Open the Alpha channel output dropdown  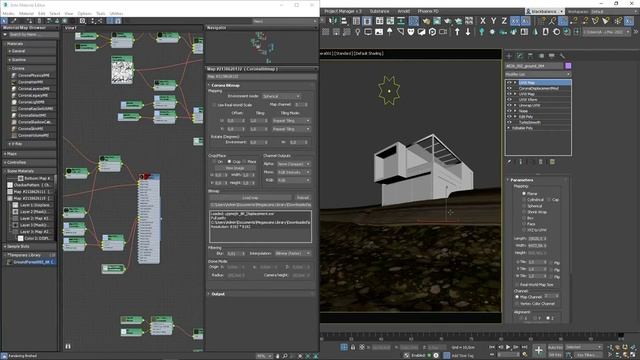pos(293,164)
